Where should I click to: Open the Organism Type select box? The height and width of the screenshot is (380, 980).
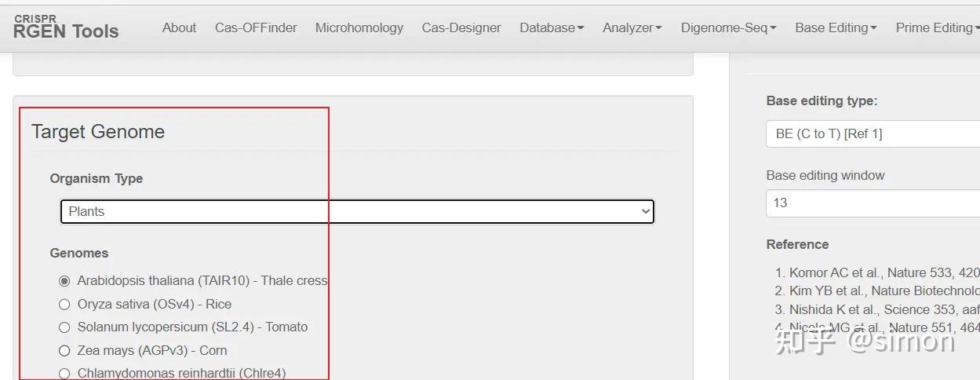click(x=357, y=211)
